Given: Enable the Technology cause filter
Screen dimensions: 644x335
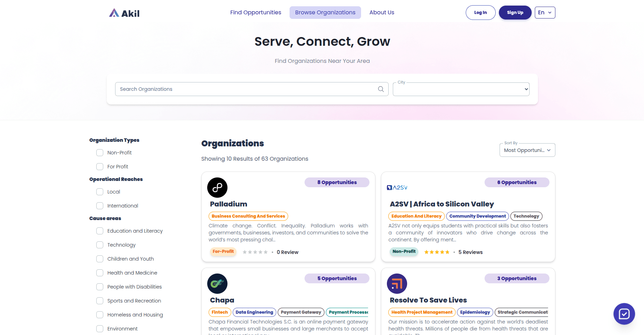Looking at the screenshot, I should (x=100, y=245).
